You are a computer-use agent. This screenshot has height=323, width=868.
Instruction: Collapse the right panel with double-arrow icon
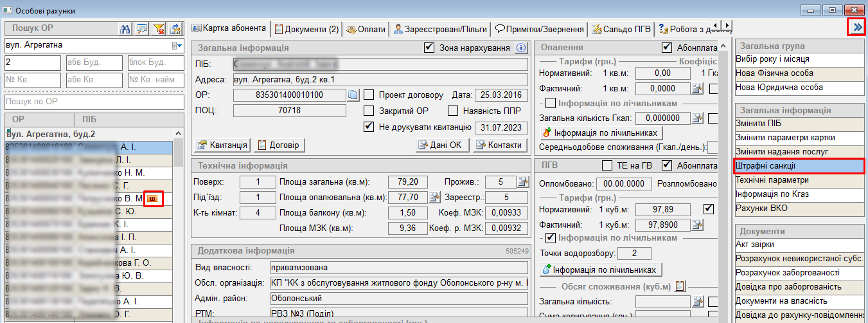click(x=856, y=27)
